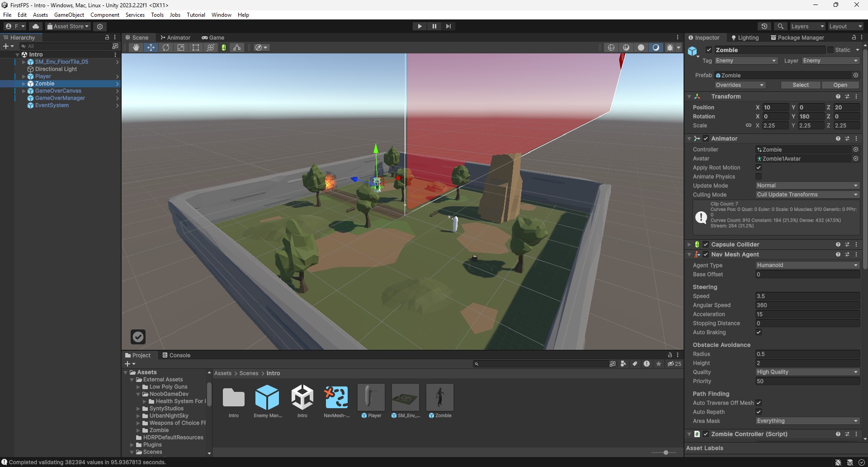The image size is (868, 467).
Task: Select the Rotate tool
Action: pos(166,48)
